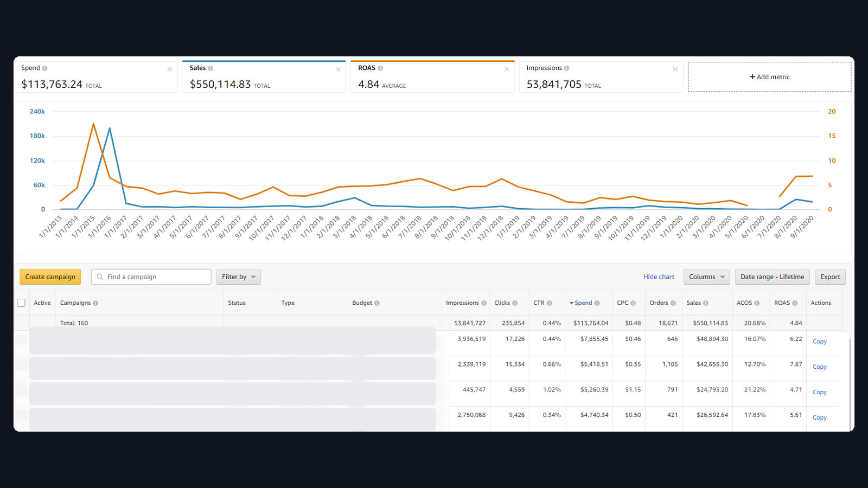Screen dimensions: 868x488
Task: Select the Impressions metric card
Action: coord(601,77)
